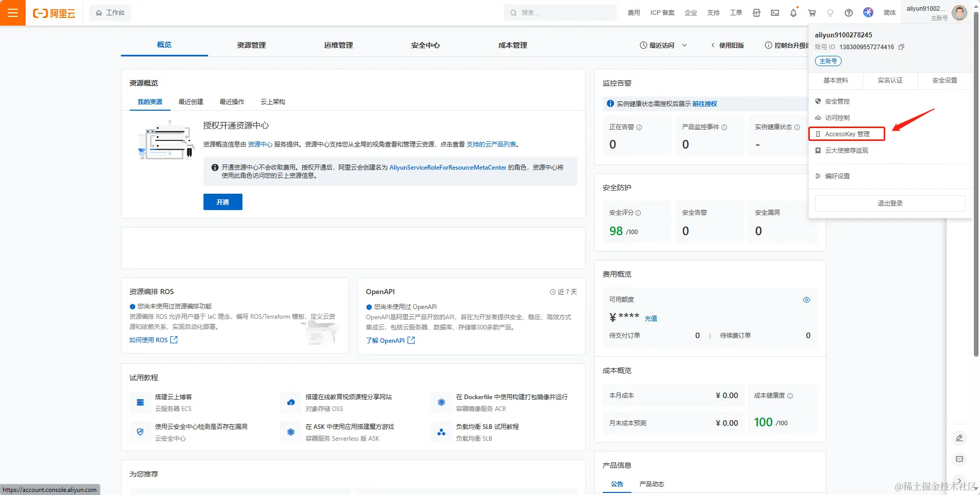This screenshot has height=495, width=980.
Task: Click the 阿里云 logo
Action: 54,13
